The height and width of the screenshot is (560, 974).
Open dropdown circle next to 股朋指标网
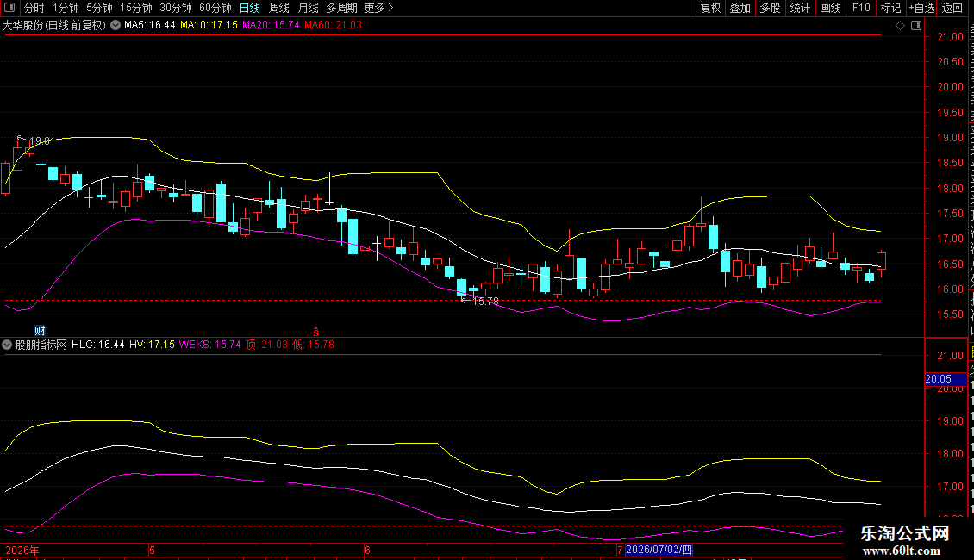(x=7, y=345)
